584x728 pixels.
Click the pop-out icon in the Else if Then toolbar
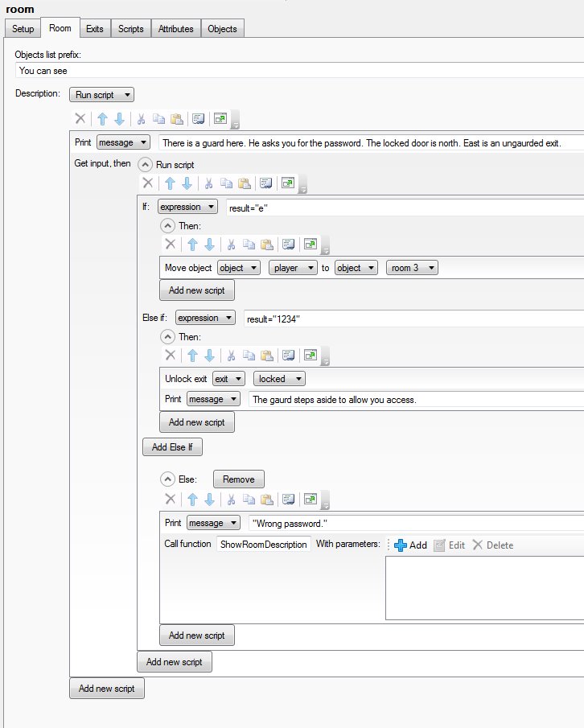pyautogui.click(x=311, y=356)
